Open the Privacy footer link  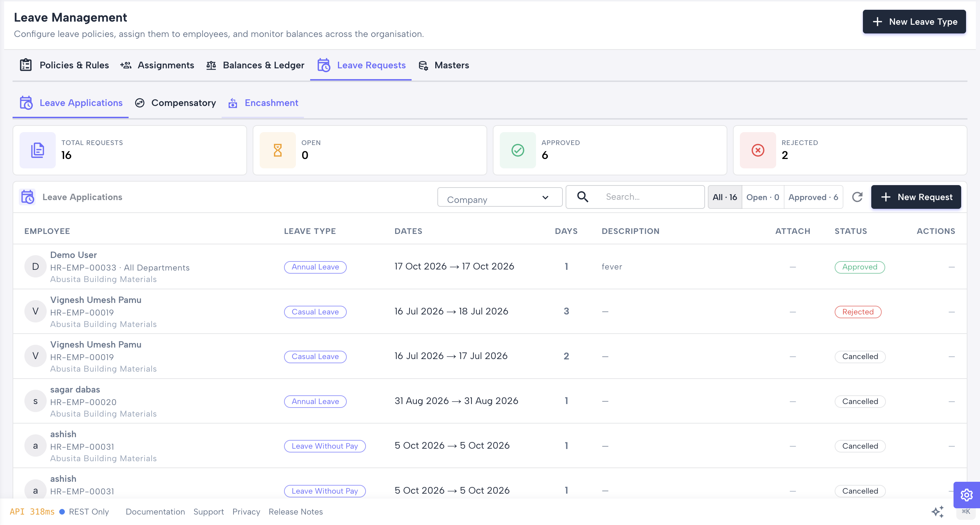(246, 512)
